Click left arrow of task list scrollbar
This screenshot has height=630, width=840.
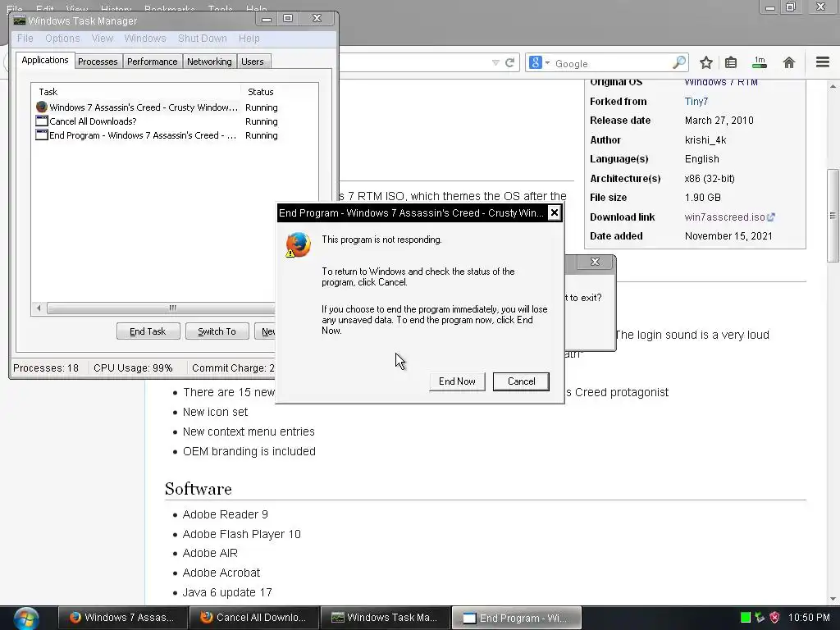(39, 308)
